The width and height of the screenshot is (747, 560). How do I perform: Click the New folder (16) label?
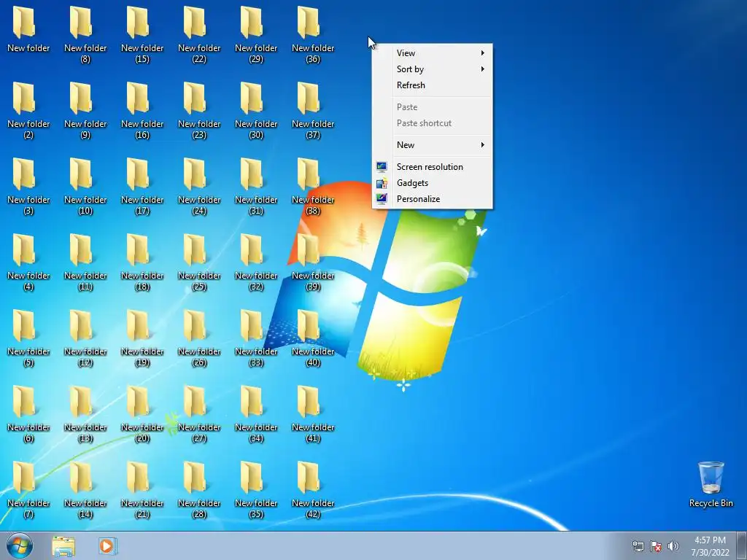[142, 129]
